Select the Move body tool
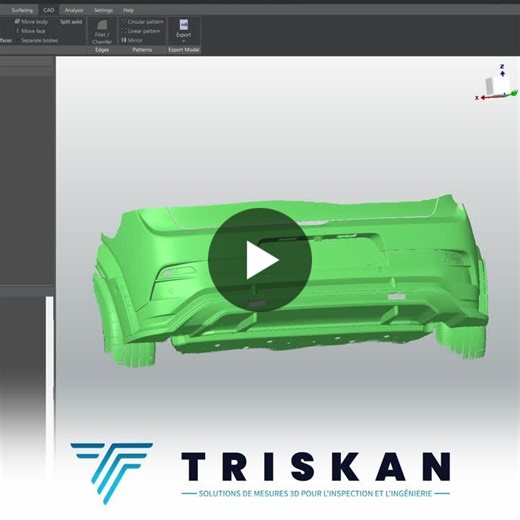The image size is (520, 520). tap(31, 22)
